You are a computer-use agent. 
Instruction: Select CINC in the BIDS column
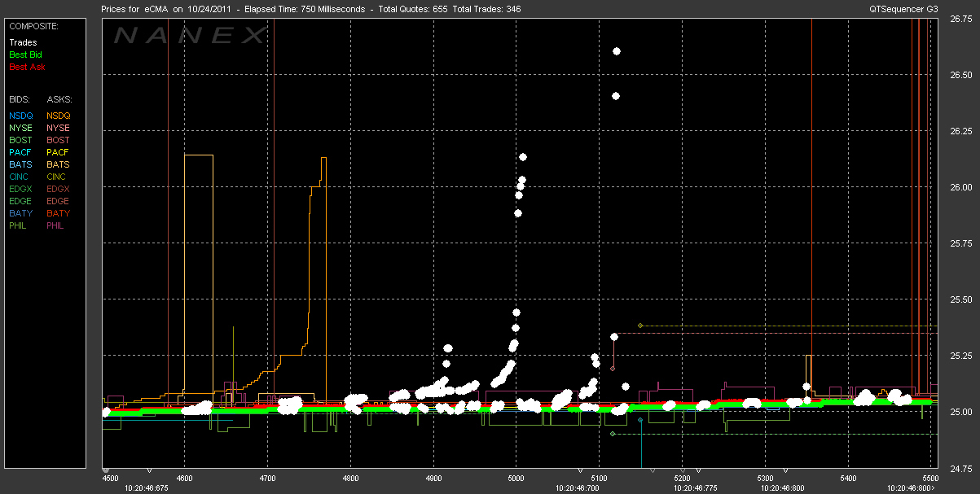click(20, 177)
